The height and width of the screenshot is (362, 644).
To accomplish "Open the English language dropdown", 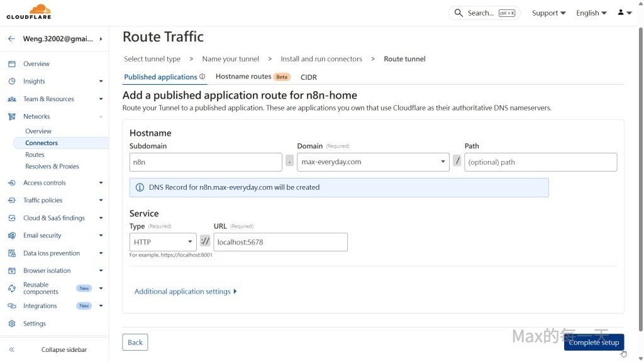I will click(x=591, y=13).
